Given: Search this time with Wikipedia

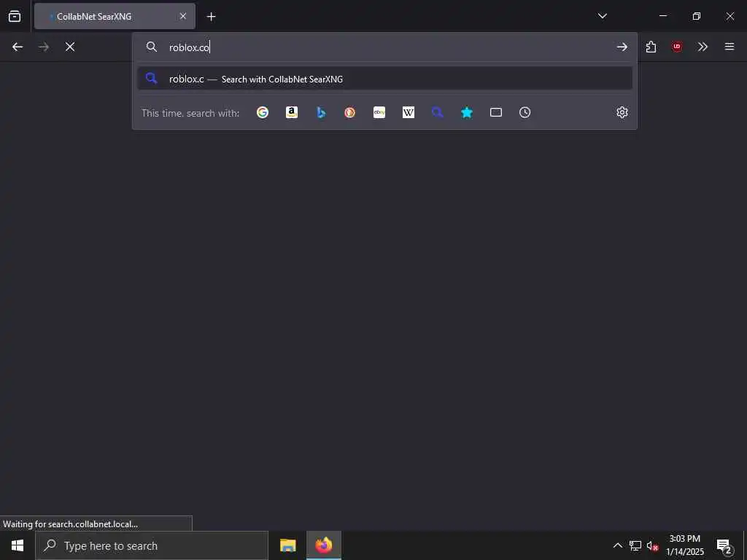Looking at the screenshot, I should click(x=409, y=112).
